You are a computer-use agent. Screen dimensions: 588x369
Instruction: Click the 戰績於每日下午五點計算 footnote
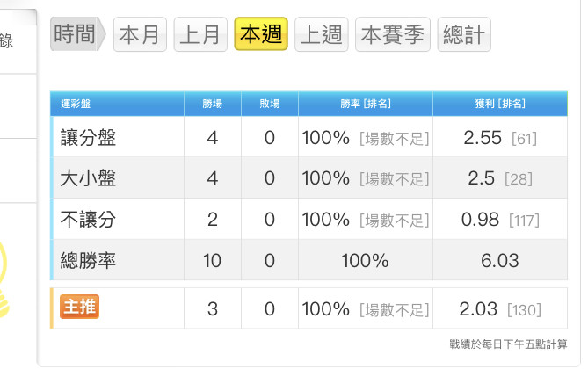509,344
